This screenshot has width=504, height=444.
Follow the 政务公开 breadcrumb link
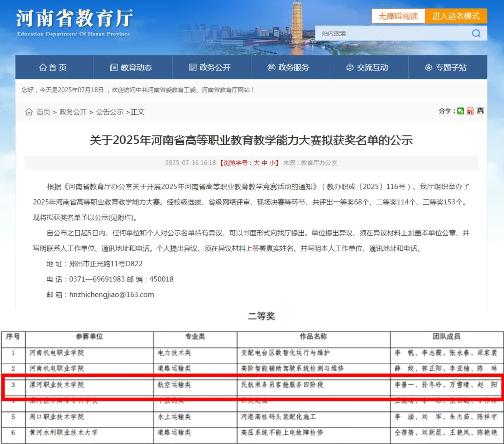point(73,112)
